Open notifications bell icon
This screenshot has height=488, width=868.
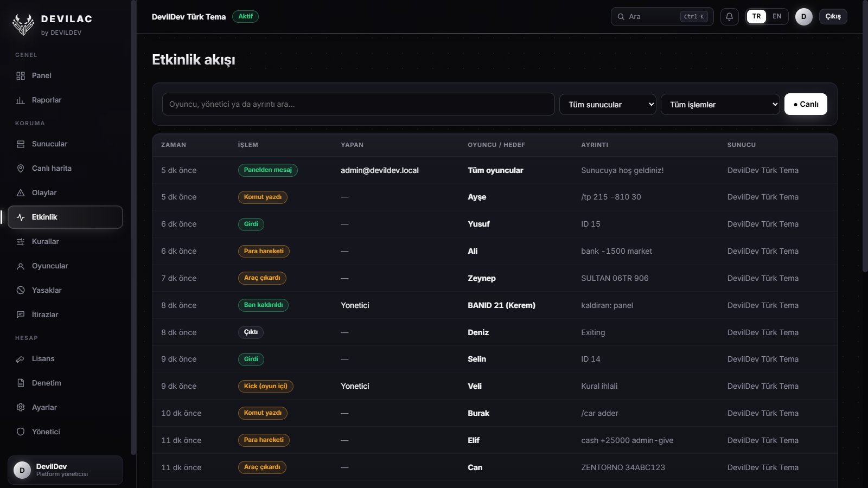(x=729, y=16)
